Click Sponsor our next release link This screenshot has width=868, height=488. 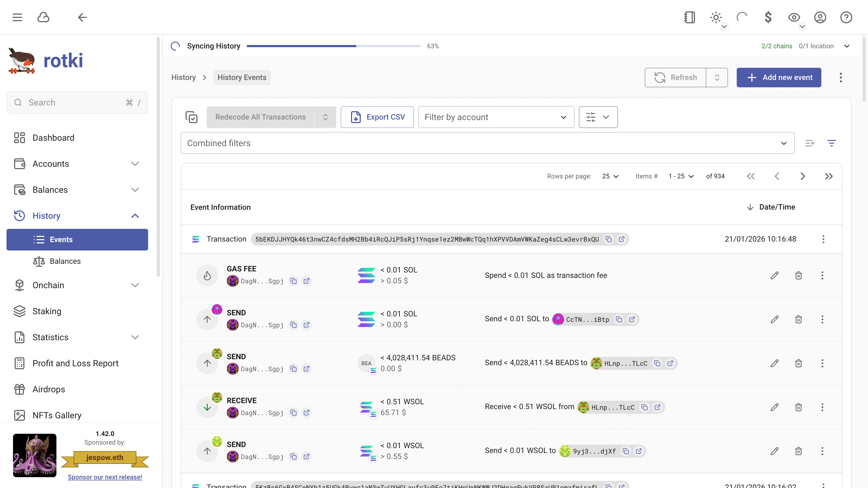click(x=105, y=477)
